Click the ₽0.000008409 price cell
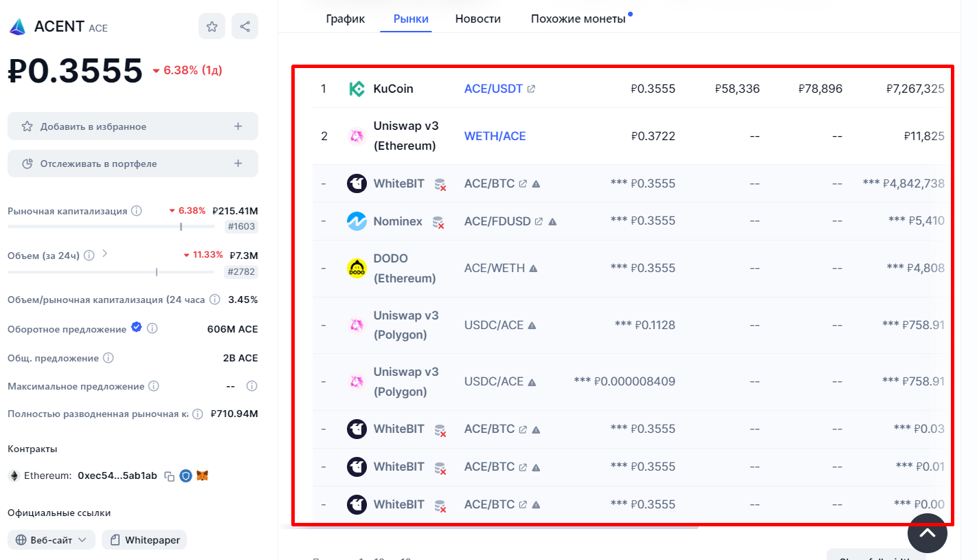The height and width of the screenshot is (560, 977). 634,381
